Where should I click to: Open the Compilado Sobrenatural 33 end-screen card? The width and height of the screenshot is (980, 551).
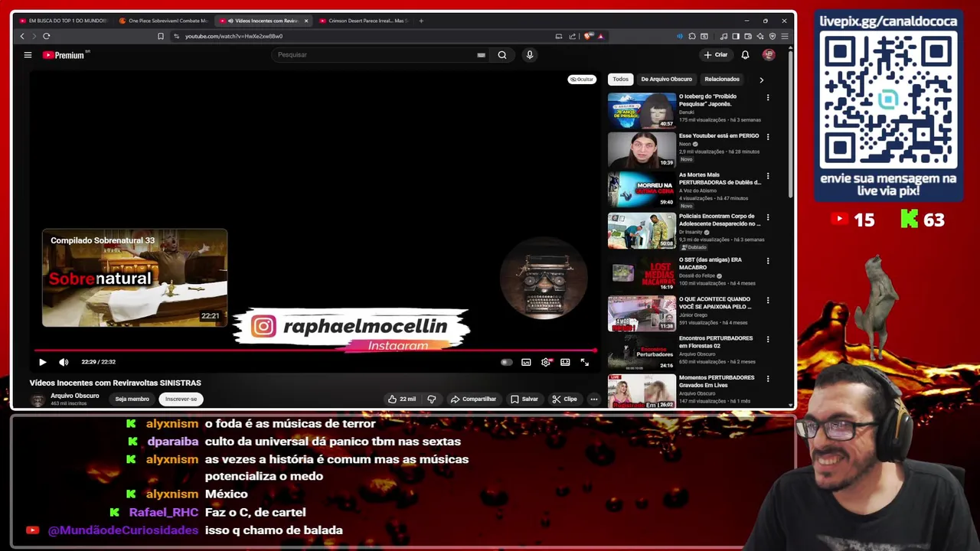tap(135, 278)
